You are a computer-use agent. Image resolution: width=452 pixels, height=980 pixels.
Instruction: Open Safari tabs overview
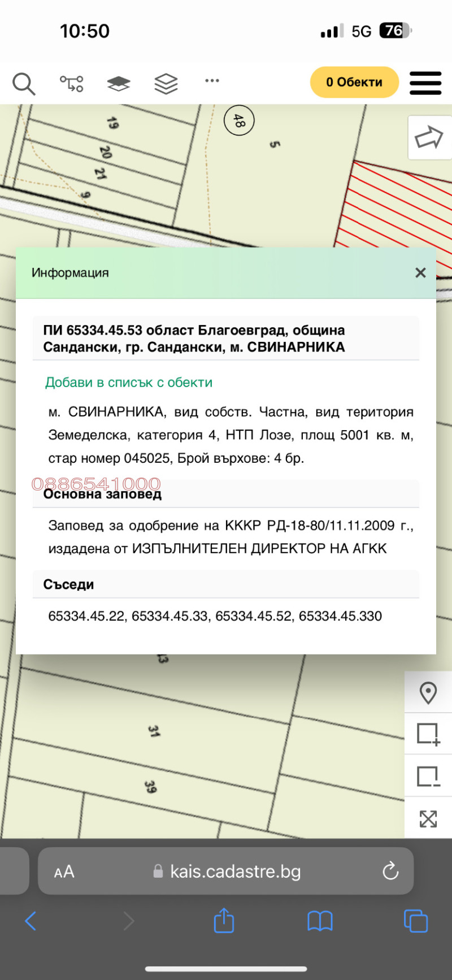point(416,921)
